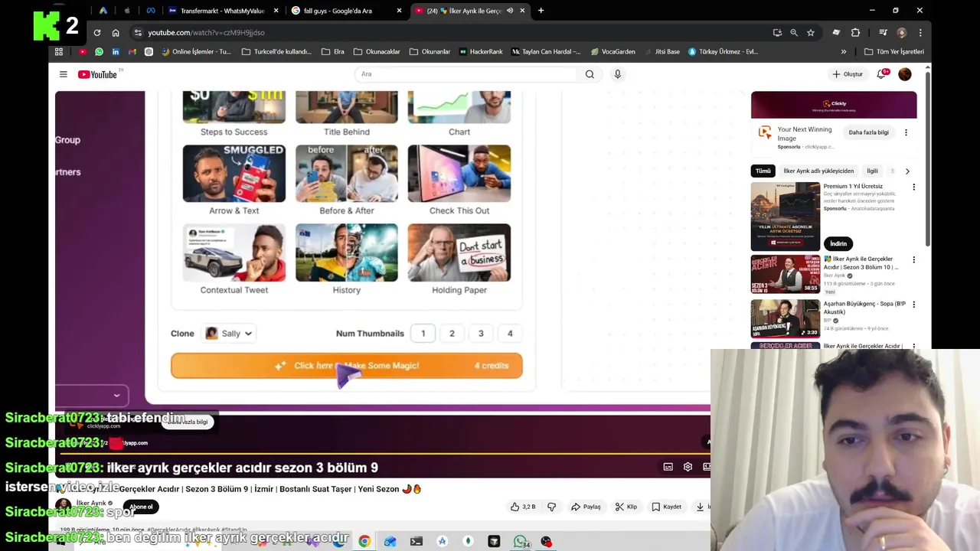Go to the YouTube home logo
980x551 pixels.
97,74
